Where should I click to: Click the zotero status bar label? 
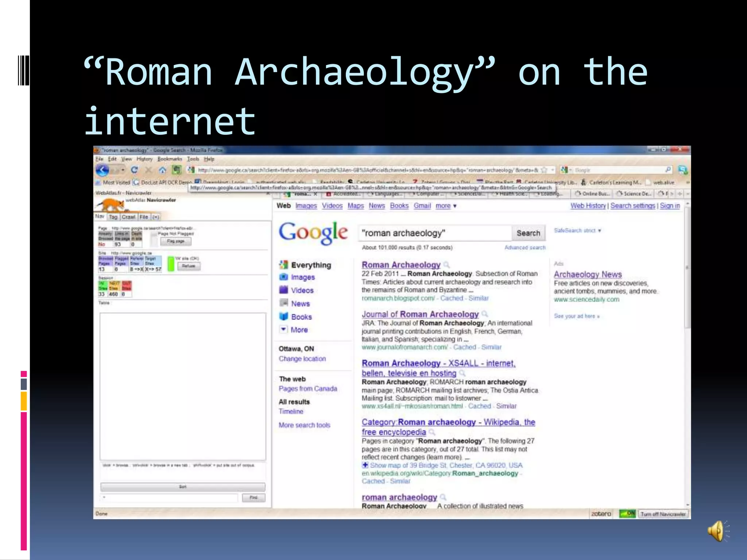(601, 514)
